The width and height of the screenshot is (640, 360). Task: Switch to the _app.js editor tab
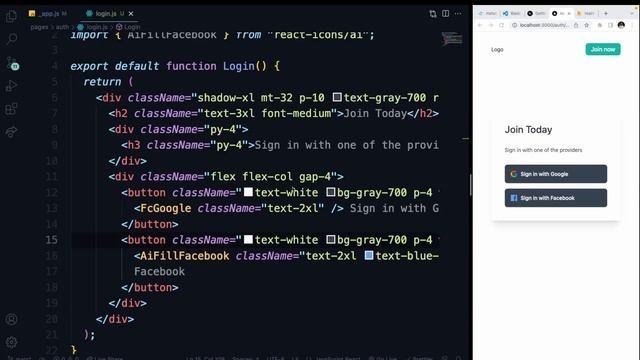pyautogui.click(x=47, y=14)
